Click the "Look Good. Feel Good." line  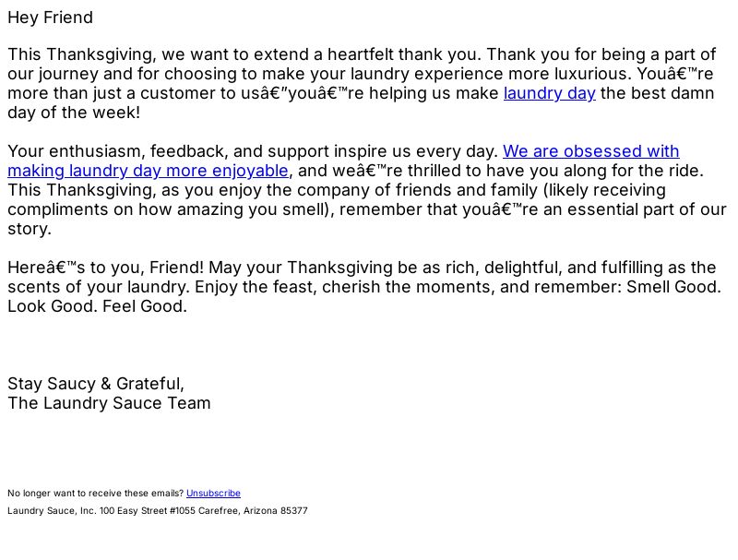click(x=98, y=306)
